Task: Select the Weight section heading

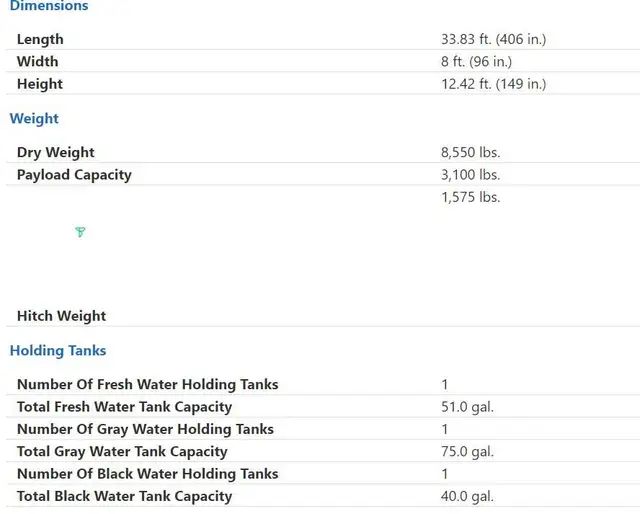Action: 34,118
